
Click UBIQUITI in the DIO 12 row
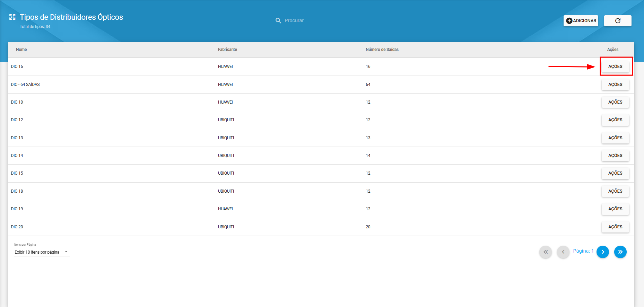(226, 120)
